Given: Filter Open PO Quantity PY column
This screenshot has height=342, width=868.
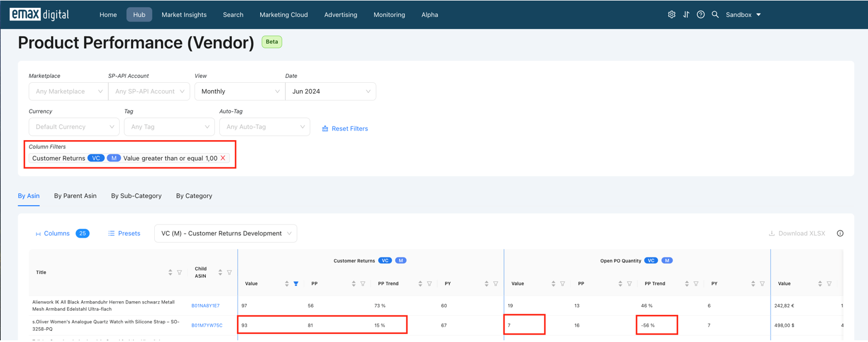Looking at the screenshot, I should click(x=763, y=284).
